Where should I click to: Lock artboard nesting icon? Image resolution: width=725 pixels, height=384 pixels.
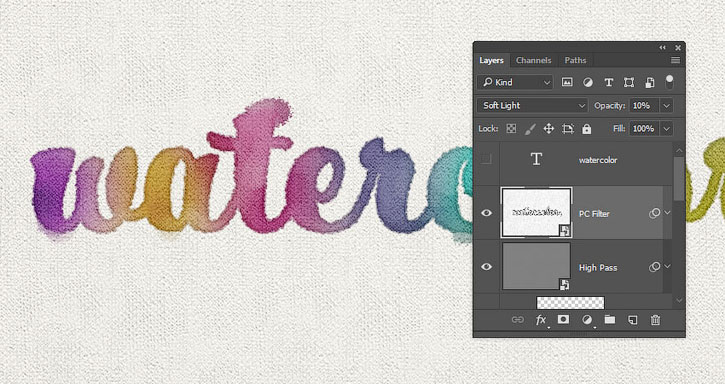[x=568, y=129]
